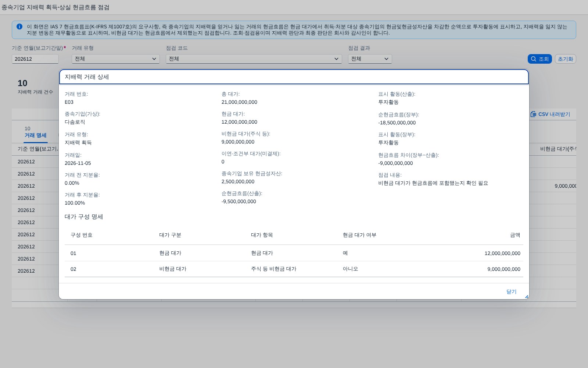Close the dialog with 닫기 button
This screenshot has width=588, height=368.
point(511,291)
